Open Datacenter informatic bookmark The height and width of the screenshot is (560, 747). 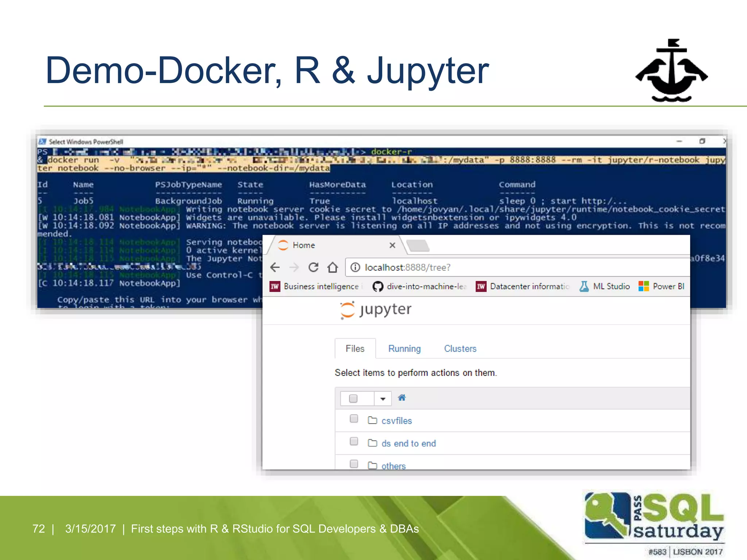pos(523,287)
